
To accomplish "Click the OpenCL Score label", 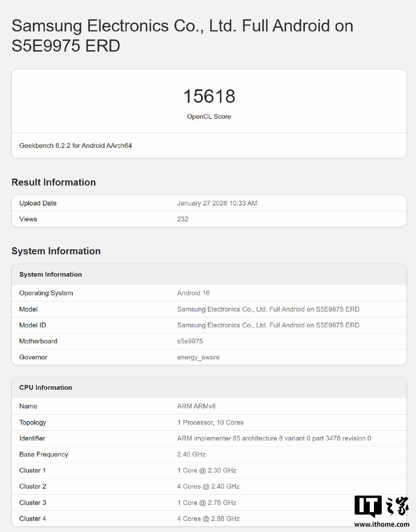I will click(209, 117).
